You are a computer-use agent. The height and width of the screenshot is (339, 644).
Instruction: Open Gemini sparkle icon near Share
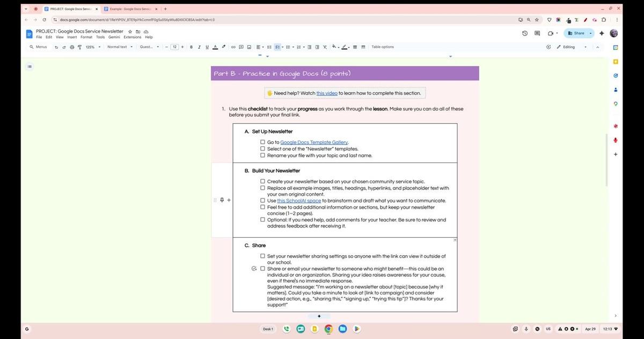coord(602,33)
